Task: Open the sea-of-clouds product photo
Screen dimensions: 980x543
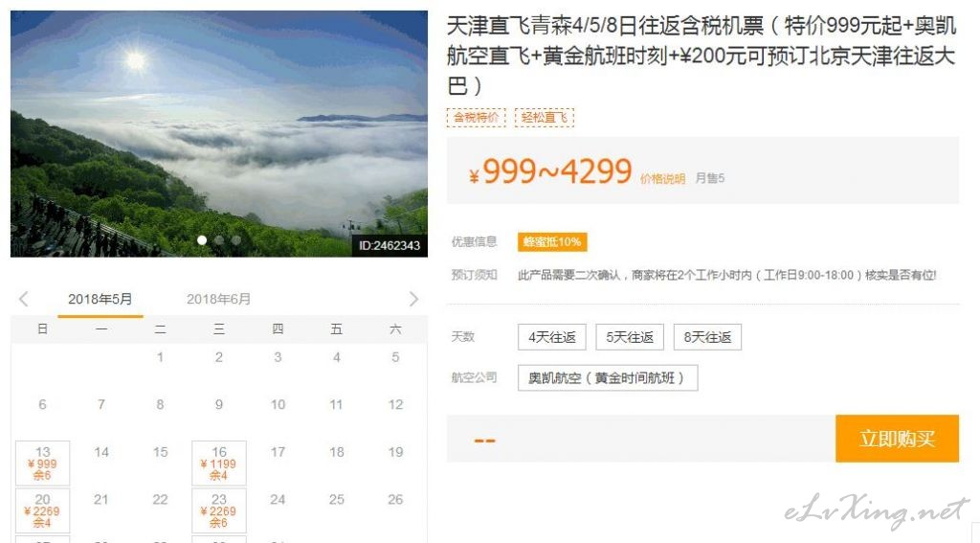Action: pos(219,134)
